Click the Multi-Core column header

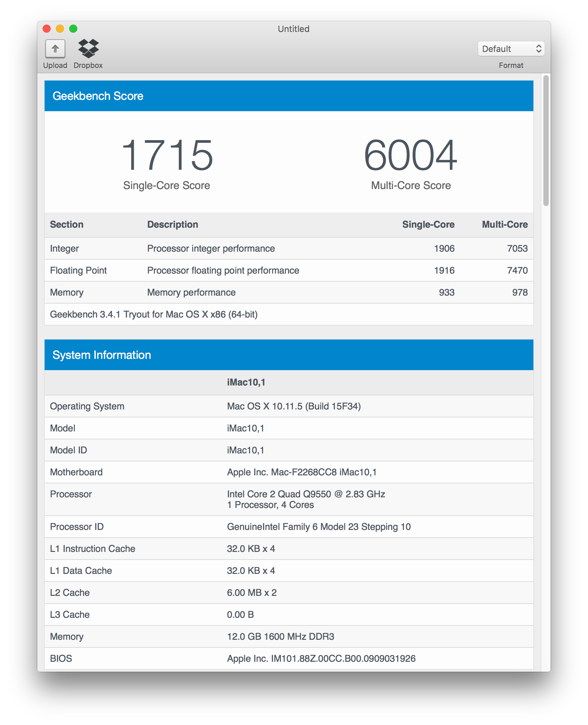click(x=505, y=224)
